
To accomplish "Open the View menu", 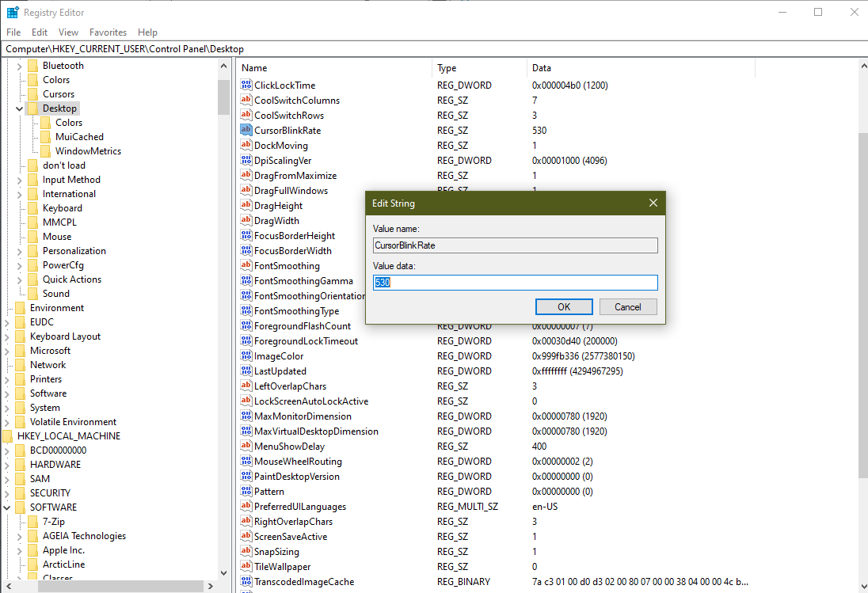I will pyautogui.click(x=68, y=32).
